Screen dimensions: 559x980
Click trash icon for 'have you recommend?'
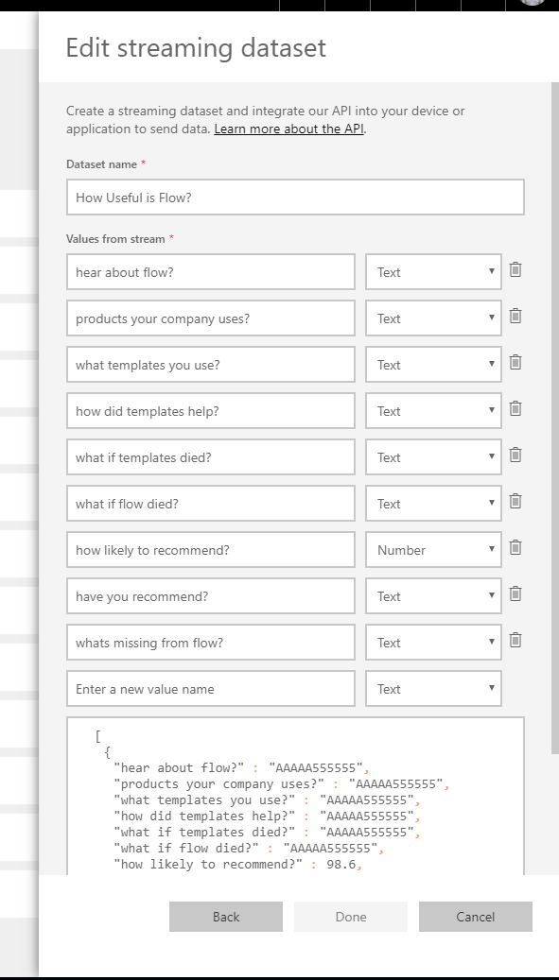coord(515,593)
